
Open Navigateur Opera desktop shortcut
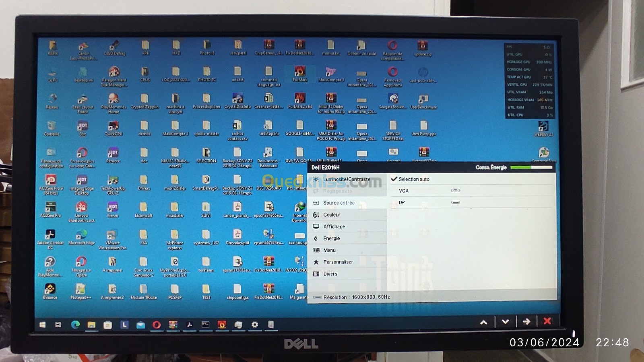(82, 267)
